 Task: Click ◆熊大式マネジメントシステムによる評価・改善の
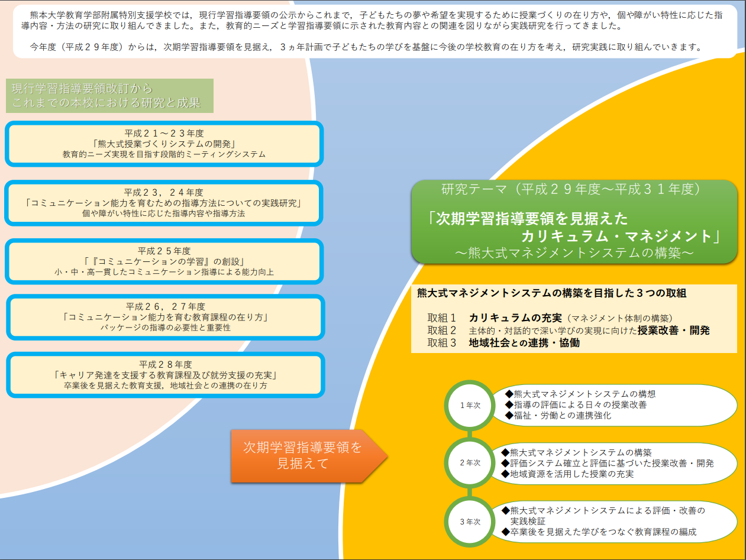click(x=603, y=510)
